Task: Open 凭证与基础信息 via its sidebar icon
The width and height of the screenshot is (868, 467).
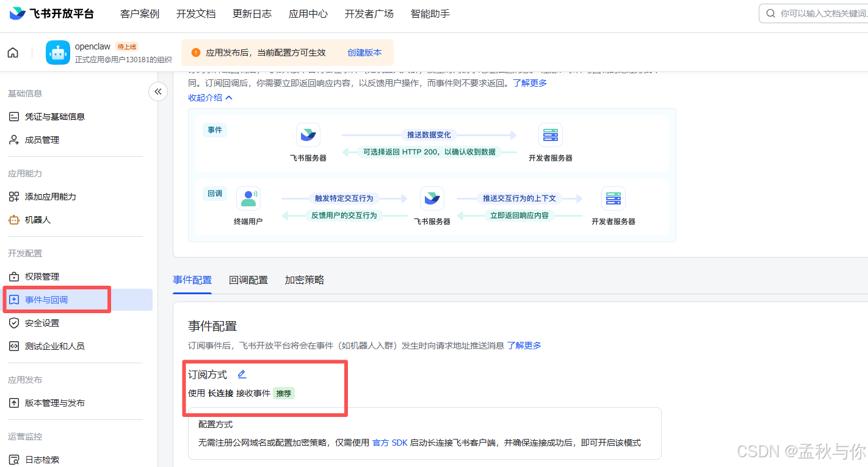Action: point(13,116)
